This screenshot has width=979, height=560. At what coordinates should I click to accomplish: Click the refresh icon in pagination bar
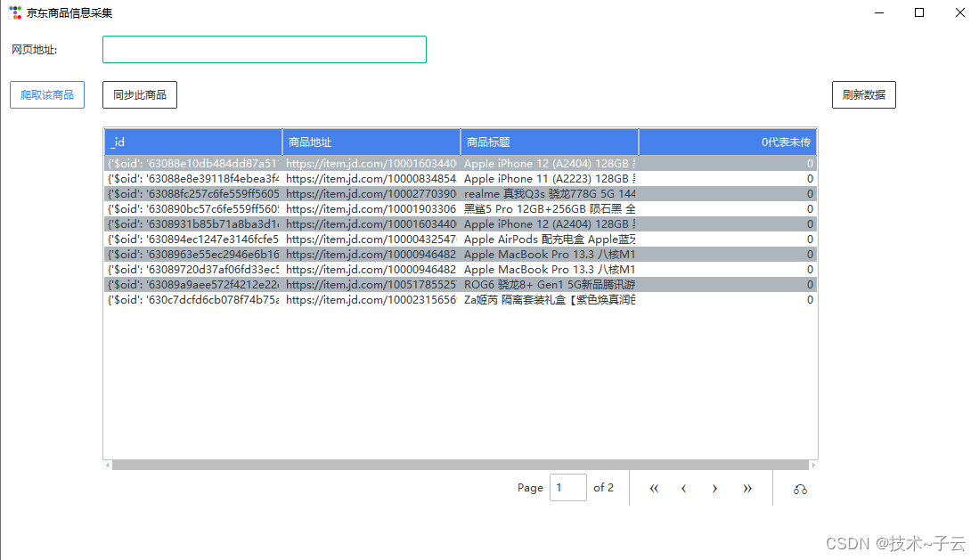800,490
